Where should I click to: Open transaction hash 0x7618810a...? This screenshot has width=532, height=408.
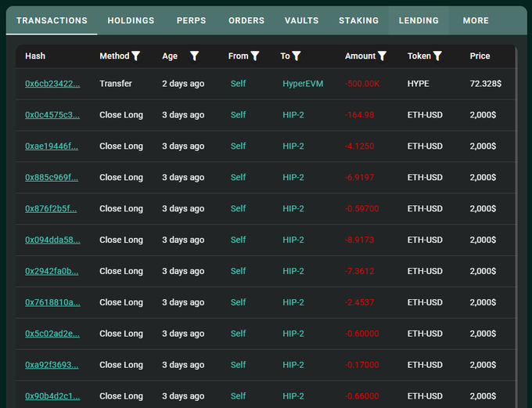tap(52, 302)
